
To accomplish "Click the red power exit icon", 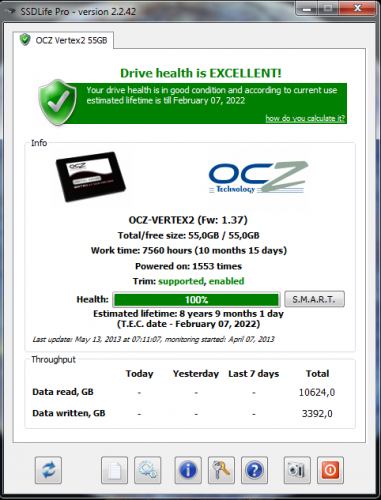I will point(330,470).
